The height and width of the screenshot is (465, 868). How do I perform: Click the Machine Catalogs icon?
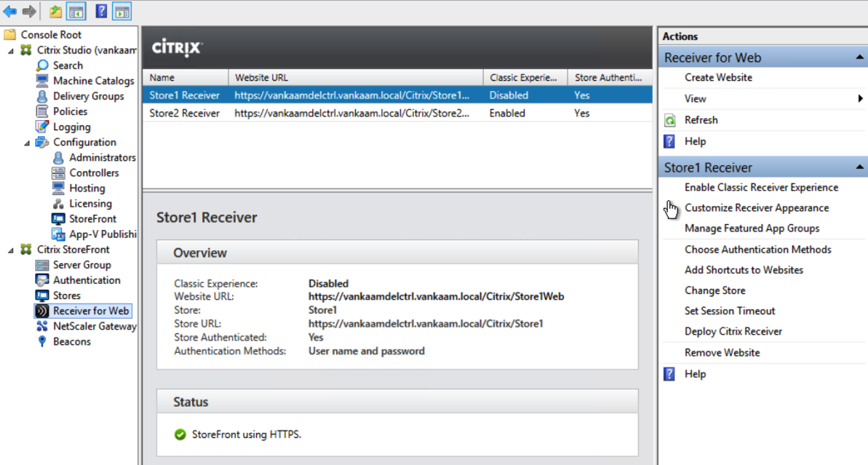(x=42, y=81)
